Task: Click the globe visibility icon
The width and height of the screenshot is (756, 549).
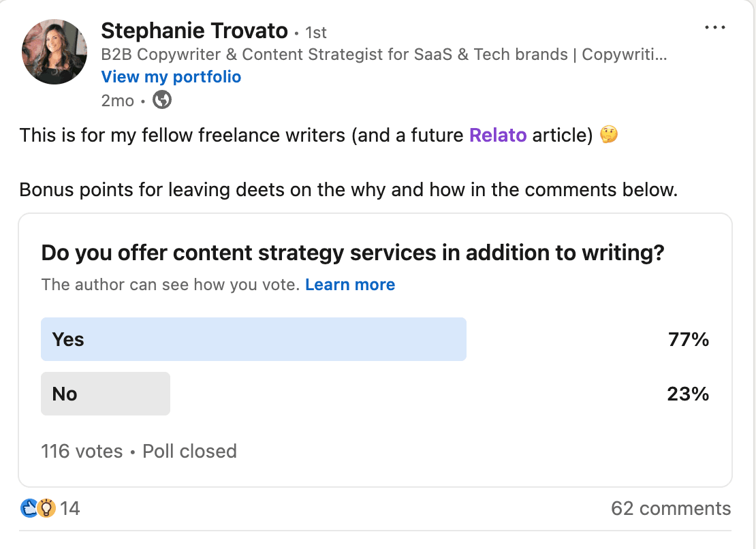Action: tap(162, 101)
